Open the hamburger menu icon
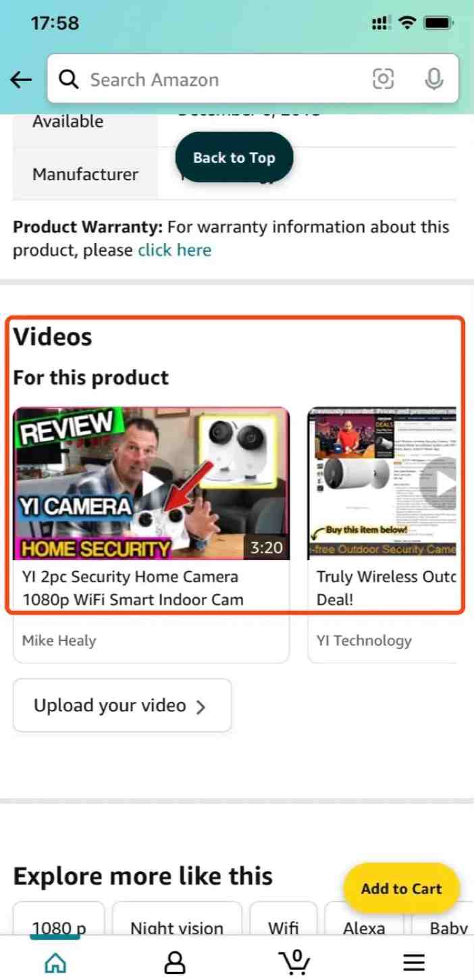This screenshot has width=474, height=980. pyautogui.click(x=414, y=962)
